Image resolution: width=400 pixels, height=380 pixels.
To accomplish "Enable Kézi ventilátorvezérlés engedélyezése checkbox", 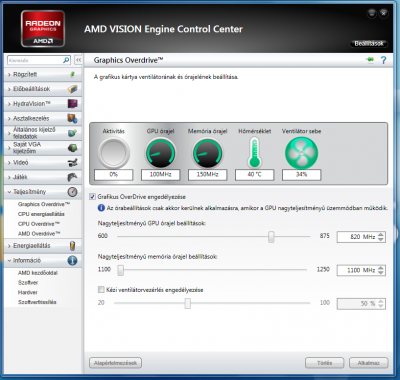I will pos(101,290).
